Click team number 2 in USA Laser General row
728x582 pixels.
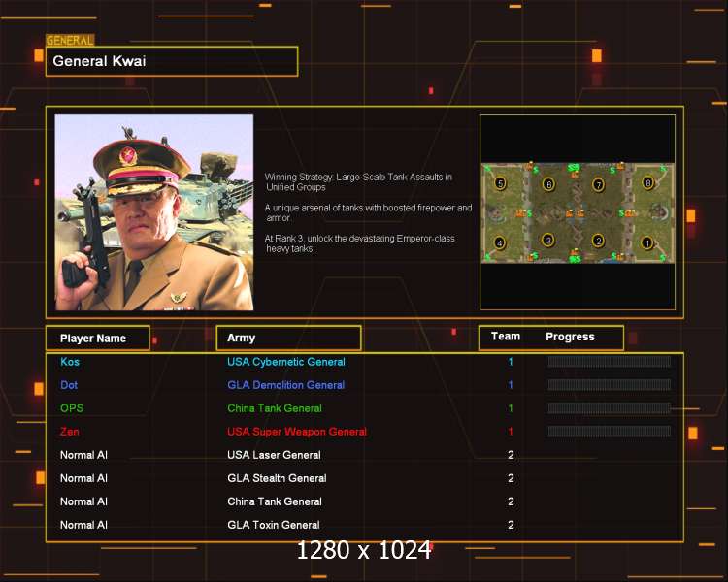click(x=511, y=455)
